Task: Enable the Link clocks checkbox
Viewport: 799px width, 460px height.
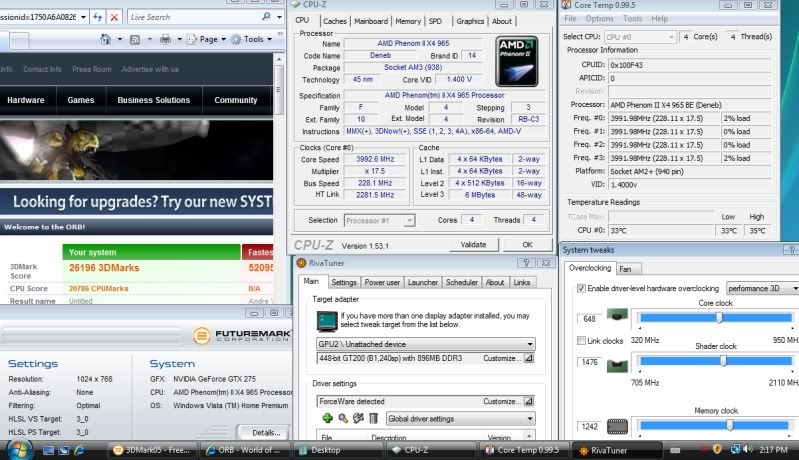Action: click(582, 341)
